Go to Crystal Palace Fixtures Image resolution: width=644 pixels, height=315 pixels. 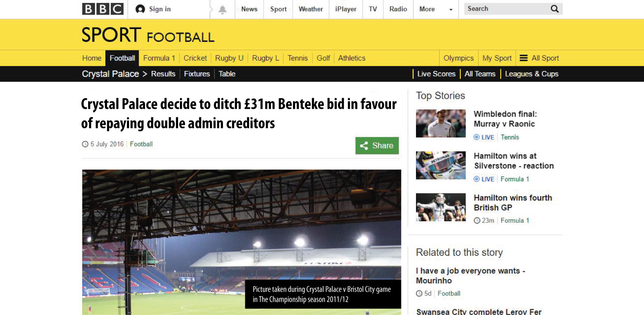(x=197, y=74)
